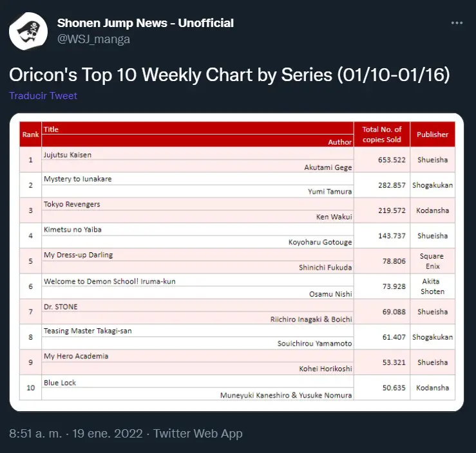Select the Publisher column header
The image size is (476, 453).
(432, 134)
